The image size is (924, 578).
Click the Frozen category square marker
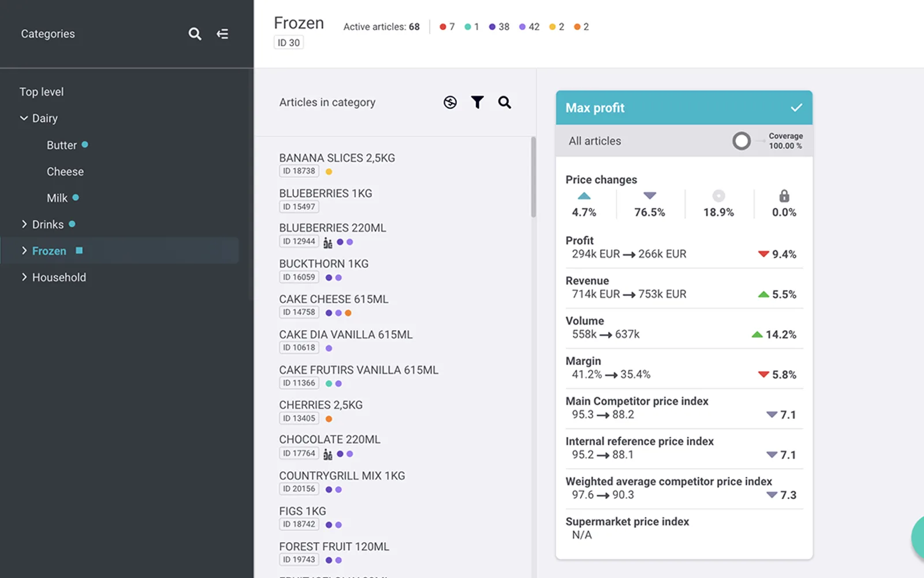[x=79, y=250]
